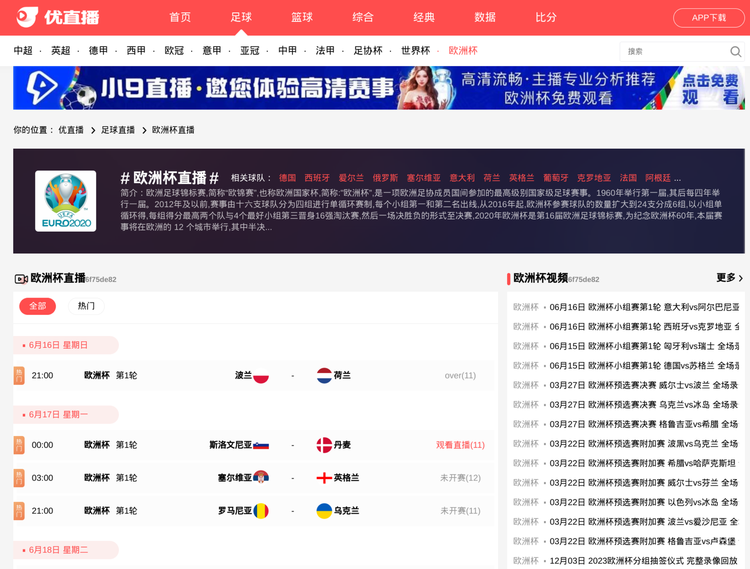
Task: Click the Serbia flag icon
Action: pos(261,478)
